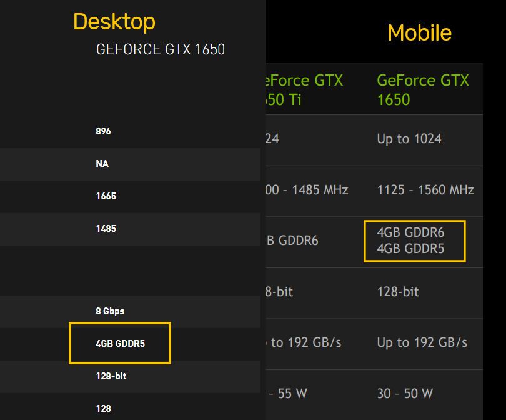This screenshot has width=506, height=420.
Task: Click the desktop 4GB GDDR5 cell
Action: 121,344
